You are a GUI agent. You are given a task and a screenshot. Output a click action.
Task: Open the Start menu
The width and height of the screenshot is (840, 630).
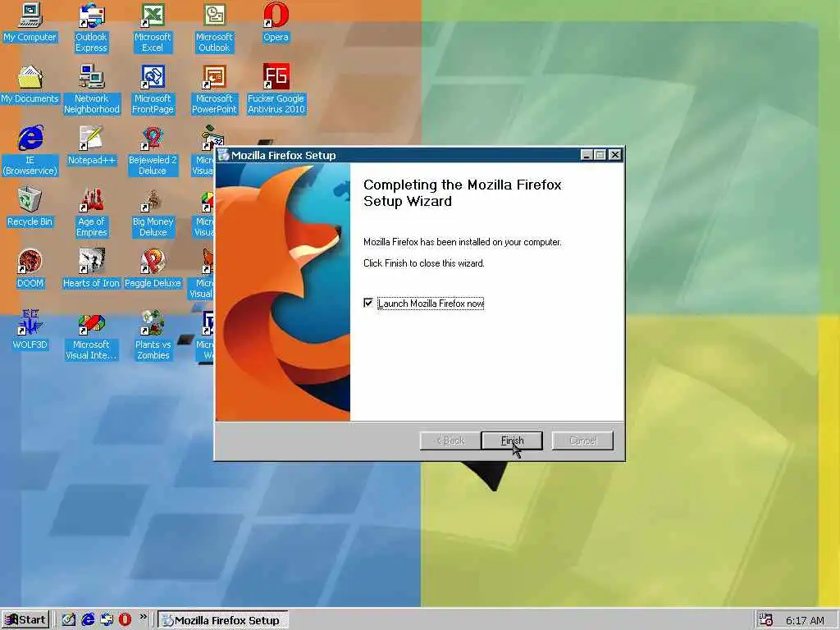click(25, 620)
